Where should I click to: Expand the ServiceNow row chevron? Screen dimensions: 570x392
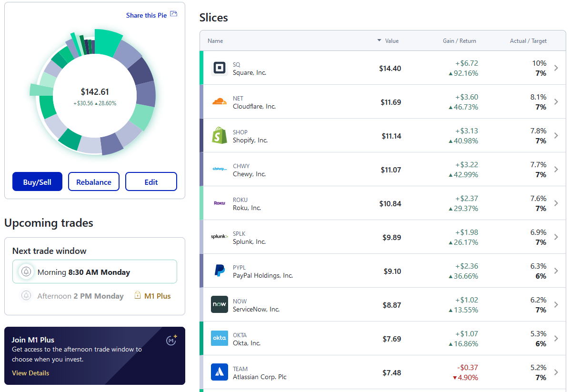556,305
